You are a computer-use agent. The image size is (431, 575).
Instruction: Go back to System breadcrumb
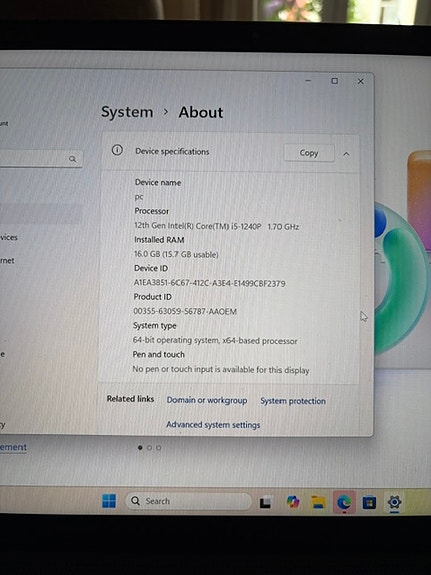[x=127, y=112]
